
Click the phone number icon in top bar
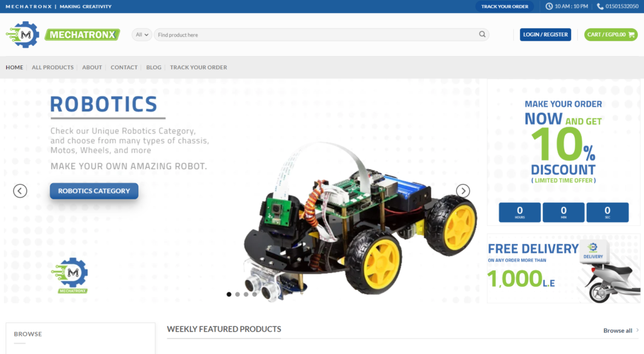pos(600,6)
